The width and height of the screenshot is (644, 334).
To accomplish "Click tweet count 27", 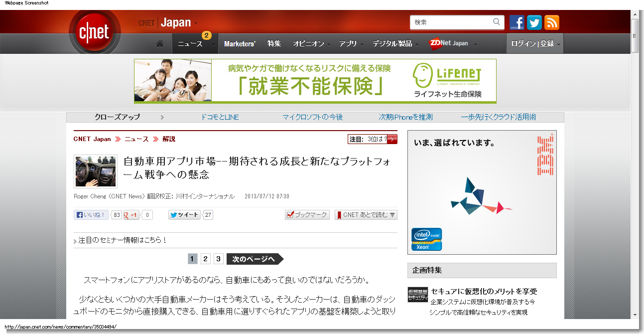I will 208,215.
